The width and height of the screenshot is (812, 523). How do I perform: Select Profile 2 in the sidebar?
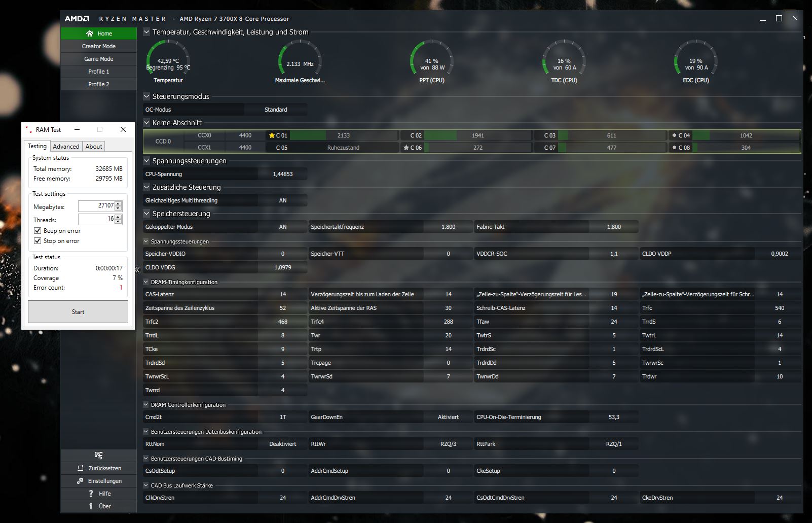click(99, 84)
